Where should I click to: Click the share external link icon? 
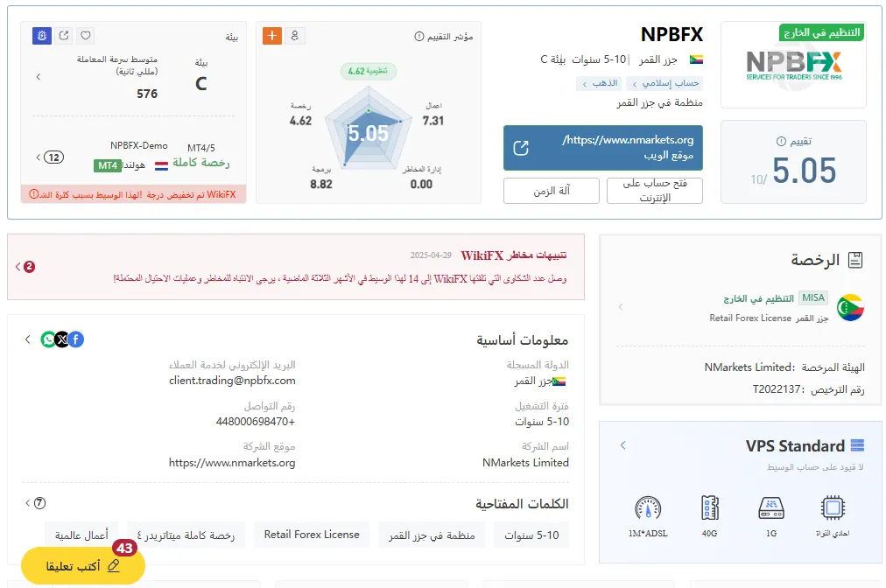[x=64, y=36]
